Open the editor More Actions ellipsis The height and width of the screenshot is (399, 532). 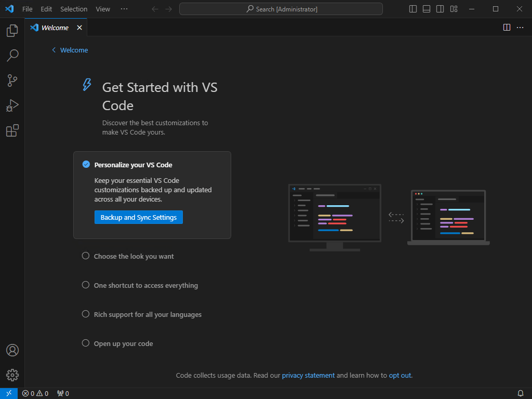click(x=520, y=28)
